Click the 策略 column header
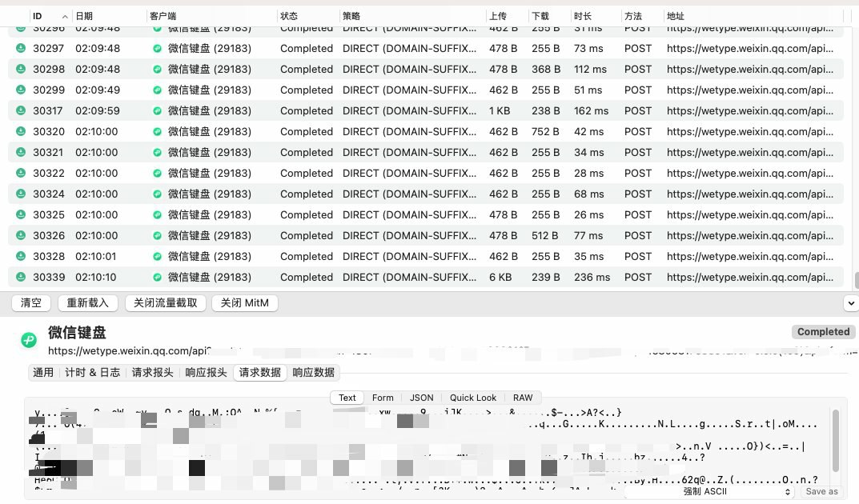Image resolution: width=859 pixels, height=504 pixels. 412,17
